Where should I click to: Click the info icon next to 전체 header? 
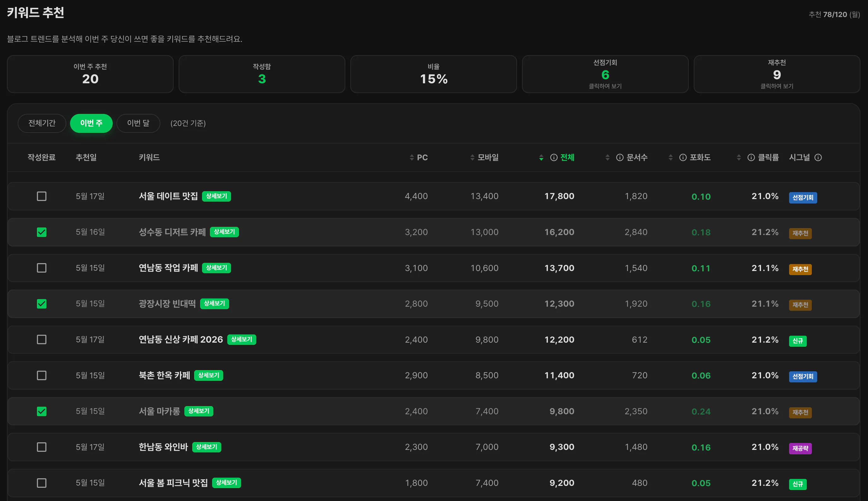554,157
